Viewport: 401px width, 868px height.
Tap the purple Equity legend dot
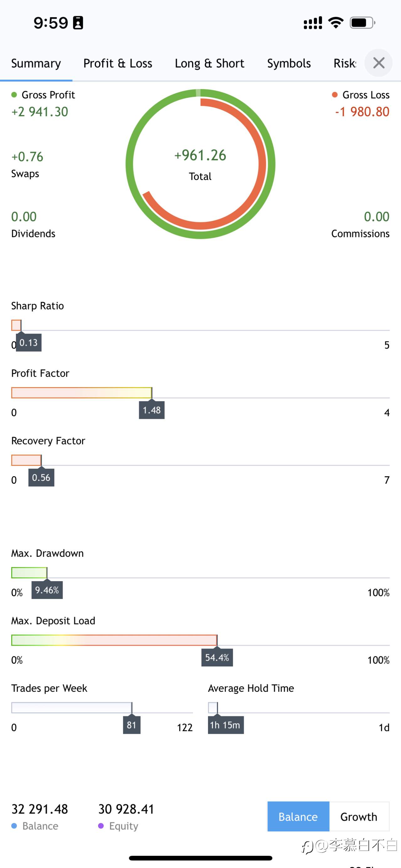tap(101, 826)
